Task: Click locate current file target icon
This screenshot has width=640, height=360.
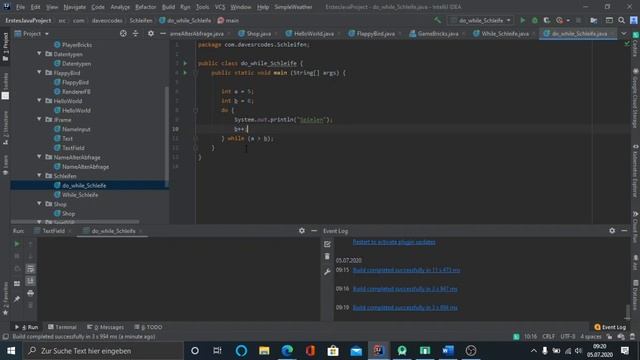Action: point(123,33)
